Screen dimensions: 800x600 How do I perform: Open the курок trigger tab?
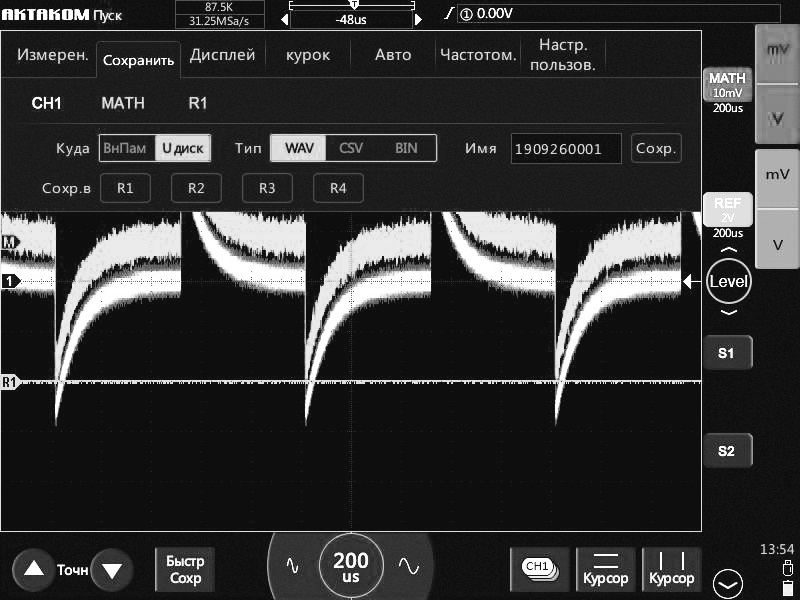coord(308,55)
